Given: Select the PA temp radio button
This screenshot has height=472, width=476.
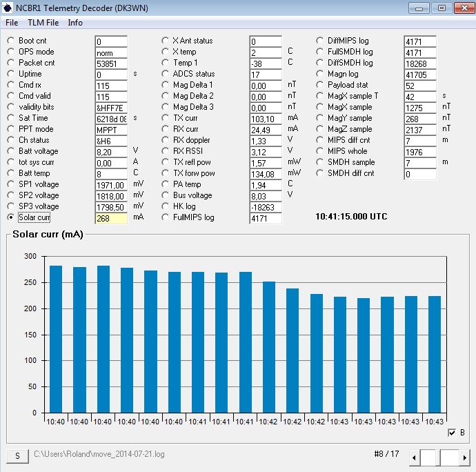Looking at the screenshot, I should pos(165,184).
